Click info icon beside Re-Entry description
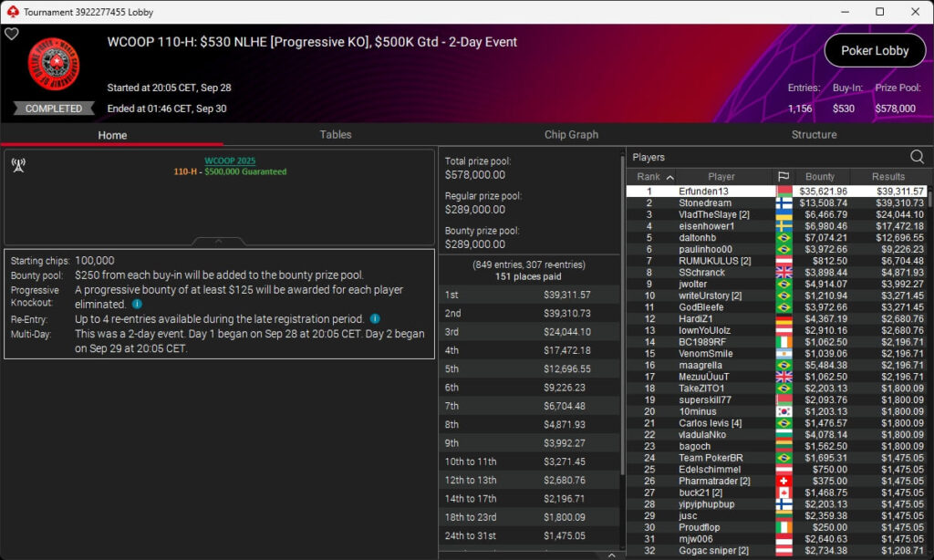The image size is (934, 560). (375, 318)
